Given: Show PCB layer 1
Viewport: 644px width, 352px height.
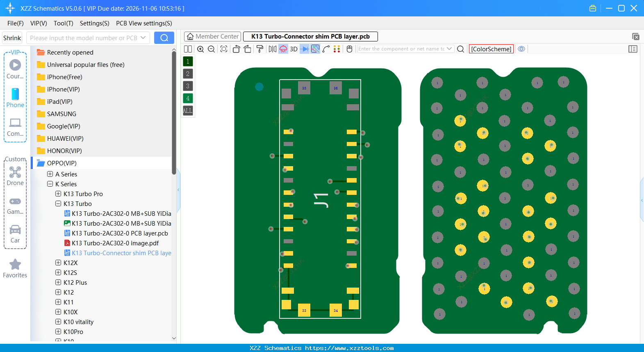Looking at the screenshot, I should tap(188, 62).
